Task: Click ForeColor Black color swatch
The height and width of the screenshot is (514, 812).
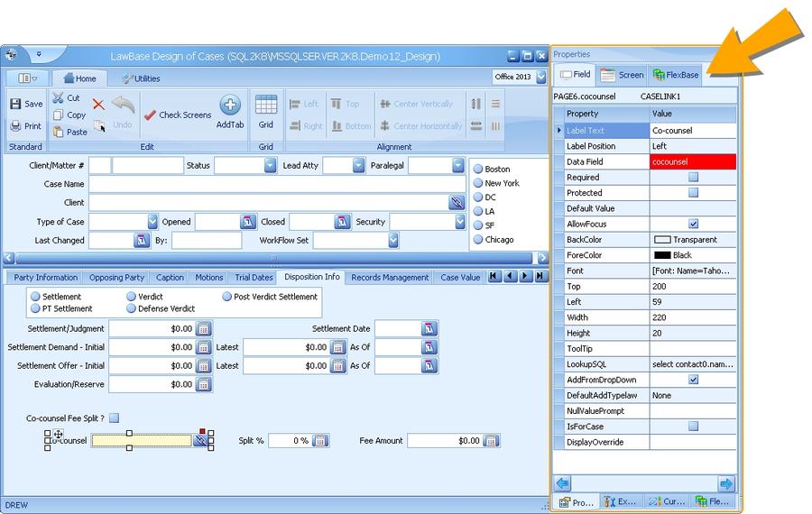Action: click(x=662, y=255)
